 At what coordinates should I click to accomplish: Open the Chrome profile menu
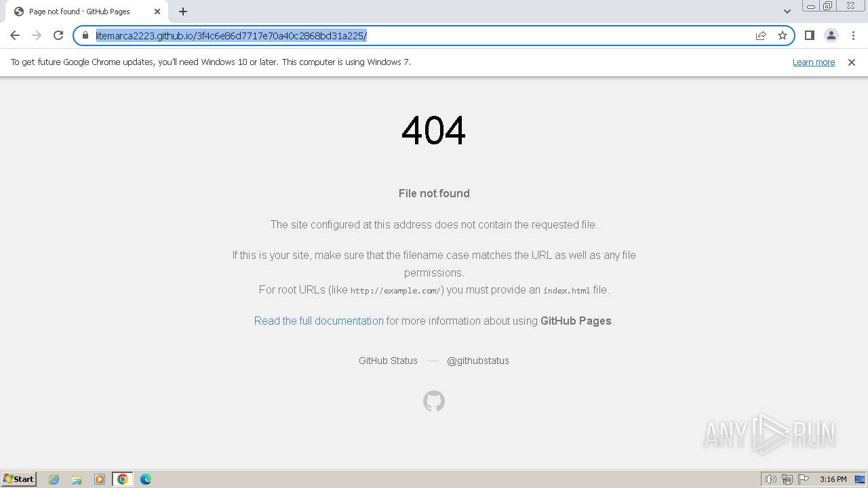click(x=831, y=35)
